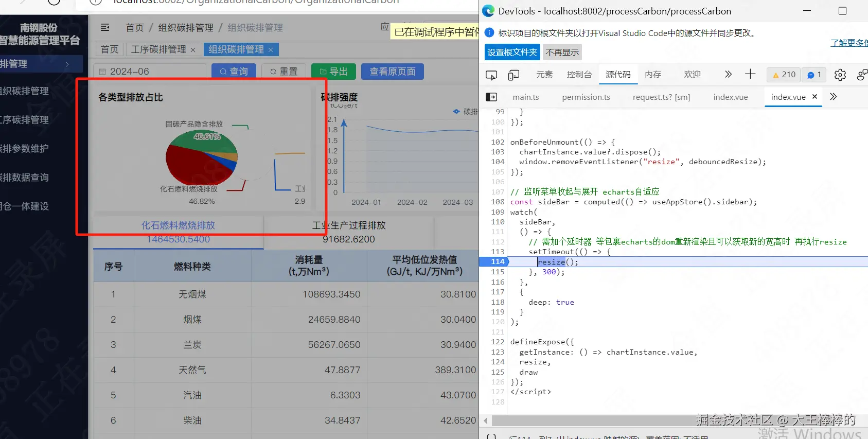The image size is (868, 439).
Task: Click the Edge logo in the DevTools title bar
Action: coord(488,11)
